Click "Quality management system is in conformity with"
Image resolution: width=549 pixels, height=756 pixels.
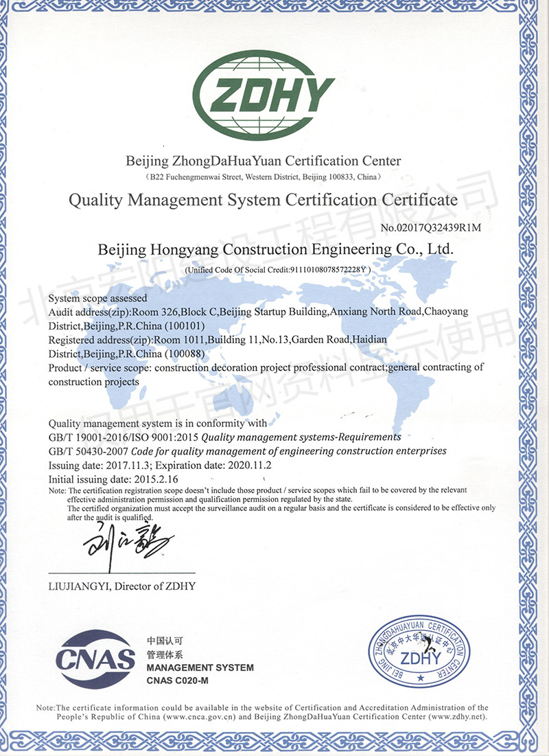tap(158, 424)
